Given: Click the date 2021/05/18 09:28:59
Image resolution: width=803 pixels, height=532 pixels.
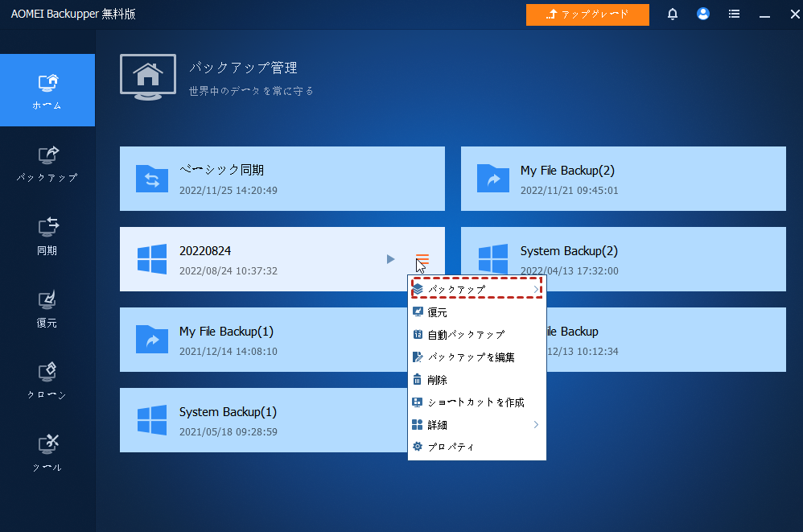Looking at the screenshot, I should [229, 431].
